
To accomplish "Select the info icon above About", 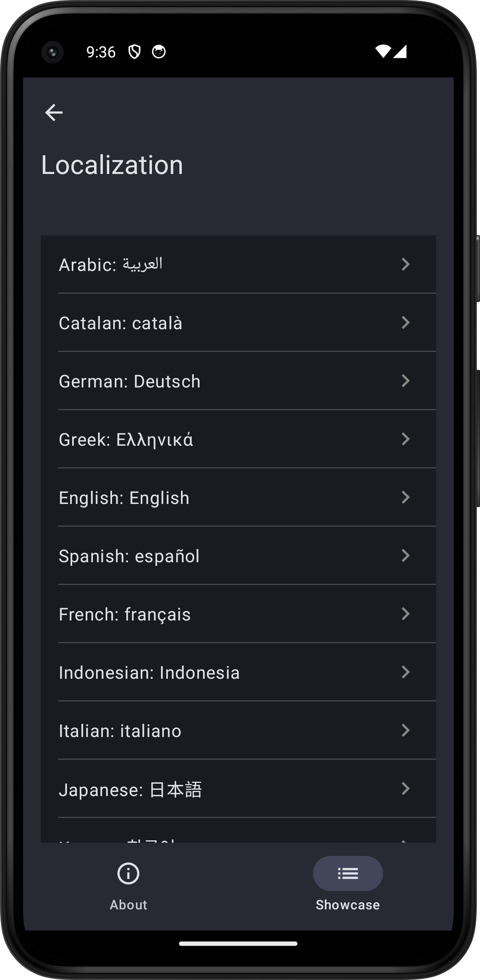I will (128, 874).
